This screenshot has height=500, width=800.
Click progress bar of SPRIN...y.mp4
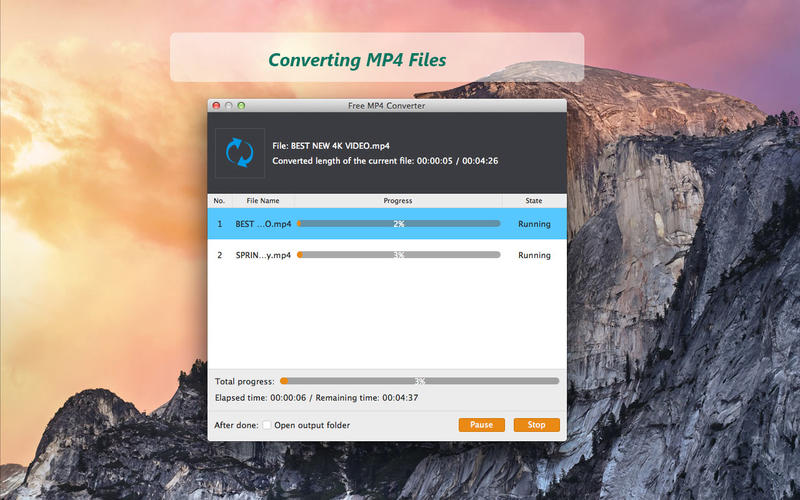(398, 255)
